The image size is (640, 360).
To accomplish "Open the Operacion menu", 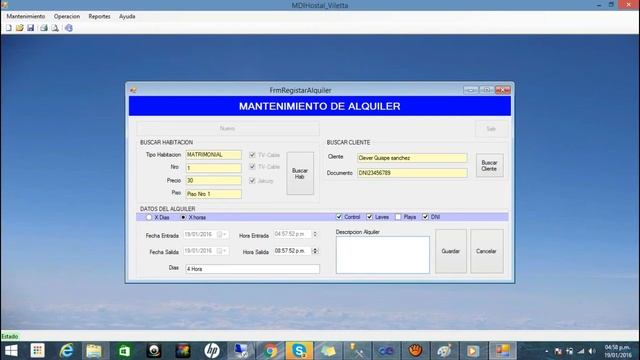I will pyautogui.click(x=67, y=16).
